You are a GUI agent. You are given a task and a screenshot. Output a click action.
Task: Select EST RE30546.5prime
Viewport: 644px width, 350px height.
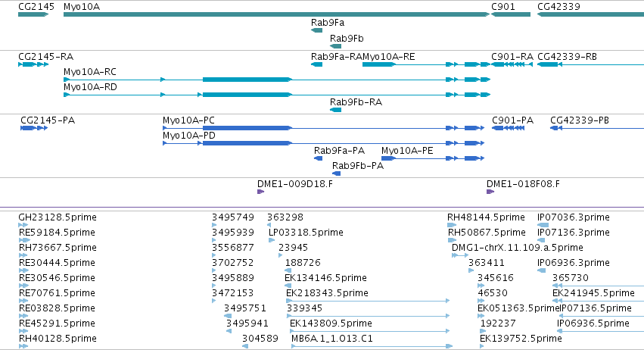point(57,278)
